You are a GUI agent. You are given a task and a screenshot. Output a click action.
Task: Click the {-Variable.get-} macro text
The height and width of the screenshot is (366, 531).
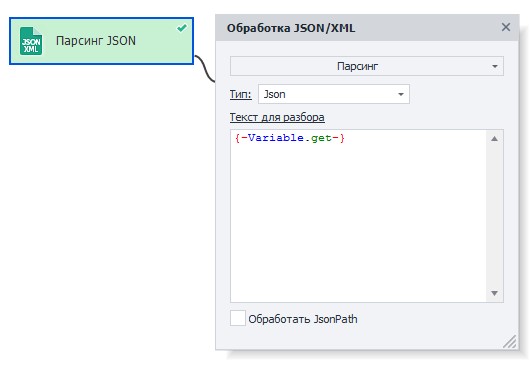[290, 138]
